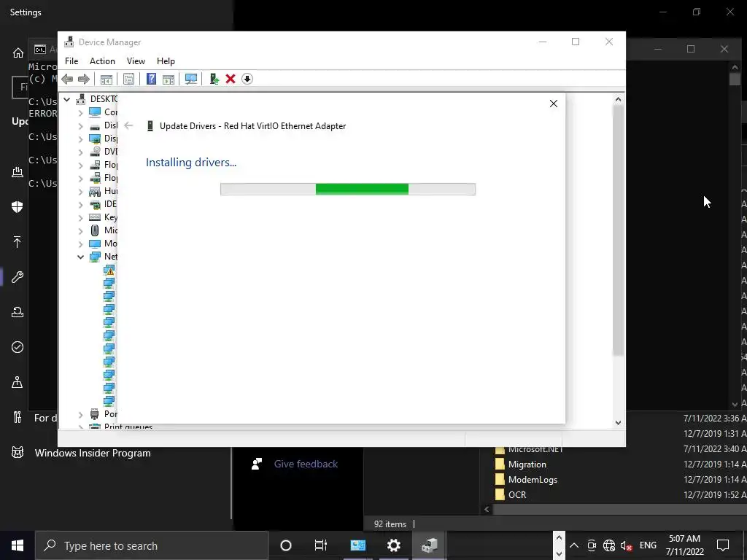The image size is (747, 560).
Task: Click the taskbar search box
Action: [152, 545]
